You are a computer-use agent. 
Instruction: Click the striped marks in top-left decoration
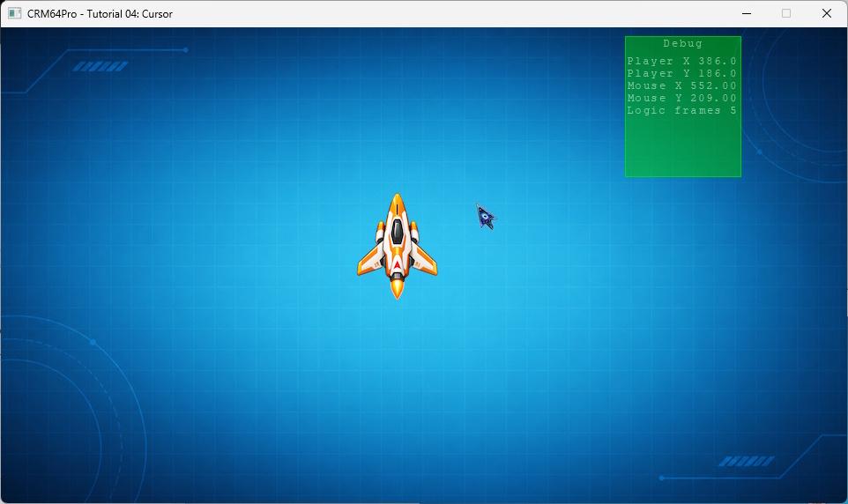100,66
